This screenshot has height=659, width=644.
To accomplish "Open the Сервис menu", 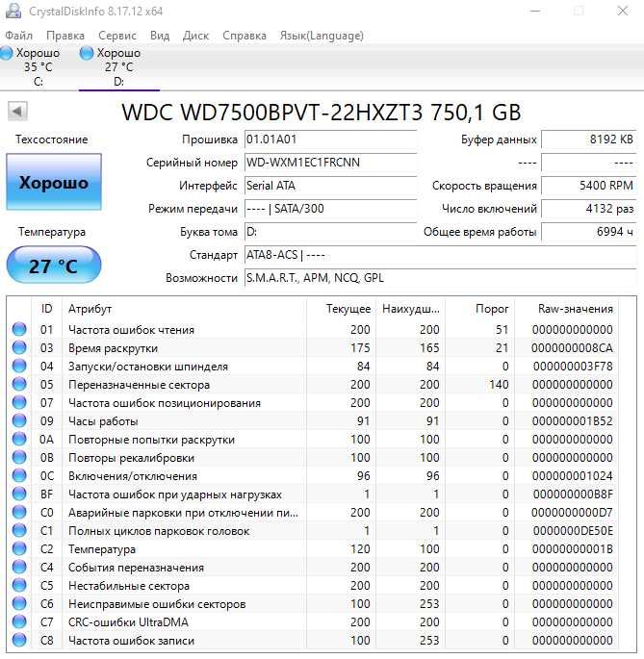I will [117, 36].
